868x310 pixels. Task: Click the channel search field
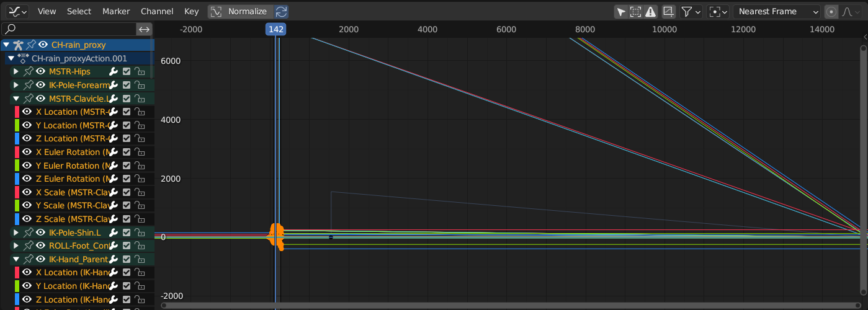[69, 29]
